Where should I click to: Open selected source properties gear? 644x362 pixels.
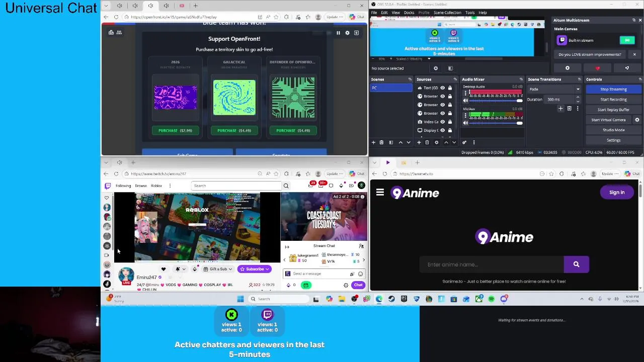(436, 143)
